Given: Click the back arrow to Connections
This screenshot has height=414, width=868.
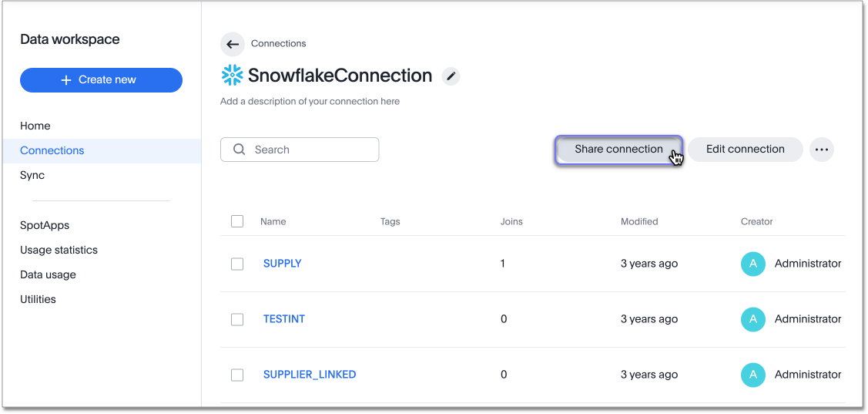Looking at the screenshot, I should [x=233, y=44].
